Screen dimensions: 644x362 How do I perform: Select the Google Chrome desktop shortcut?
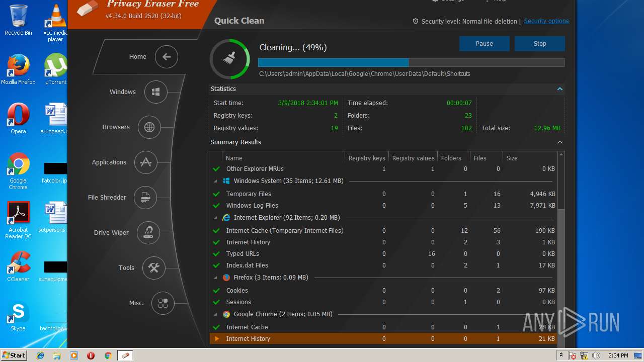coord(18,171)
